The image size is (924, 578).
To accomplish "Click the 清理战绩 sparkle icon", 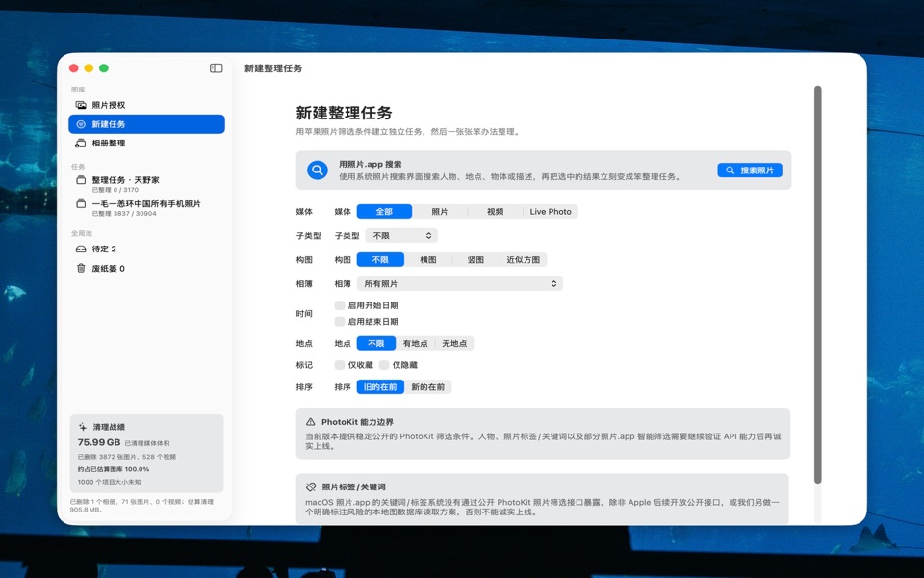I will click(83, 427).
